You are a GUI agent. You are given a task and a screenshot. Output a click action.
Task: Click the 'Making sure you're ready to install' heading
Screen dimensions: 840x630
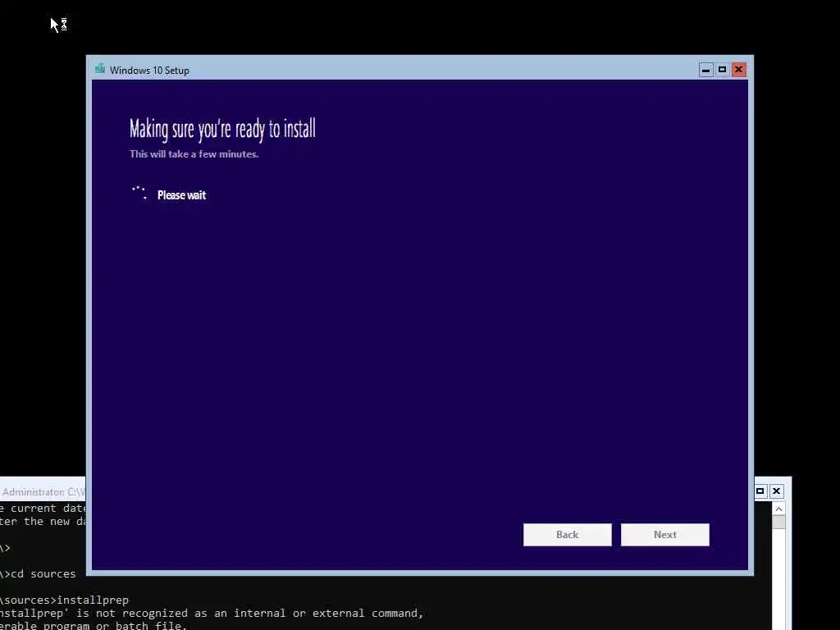222,129
